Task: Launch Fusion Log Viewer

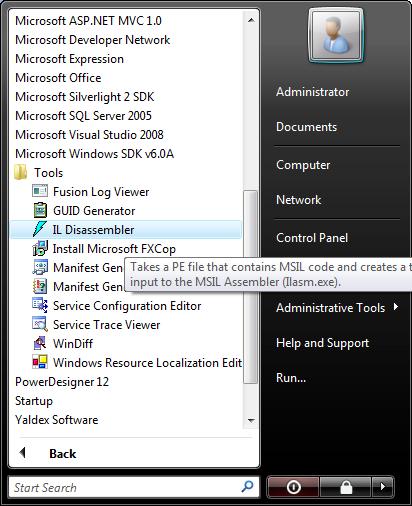Action: point(101,192)
